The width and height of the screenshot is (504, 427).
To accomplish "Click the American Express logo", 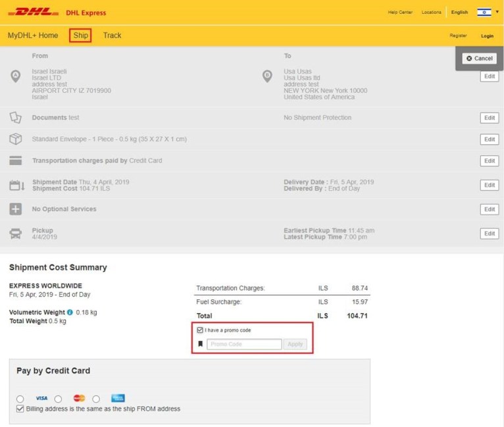I will pyautogui.click(x=118, y=398).
